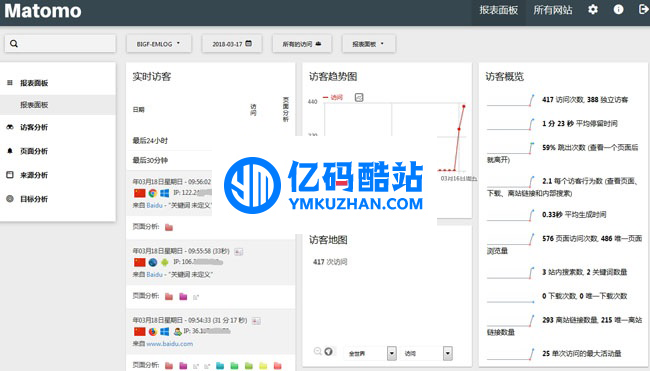
Task: Click the zoom-out magnifier on 访客地图
Action: (x=318, y=352)
